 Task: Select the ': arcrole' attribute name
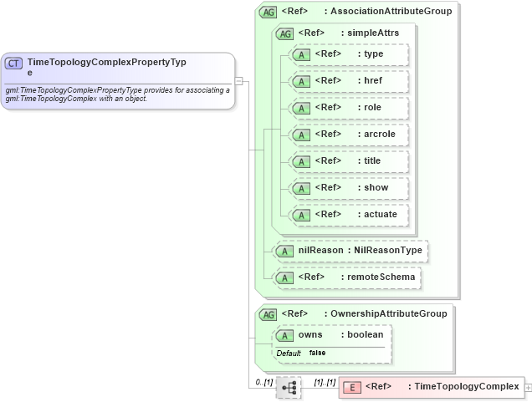point(376,135)
